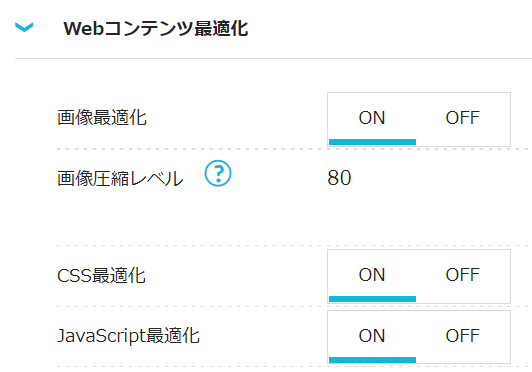Click the dotted separator above CSS最適化

tap(294, 245)
